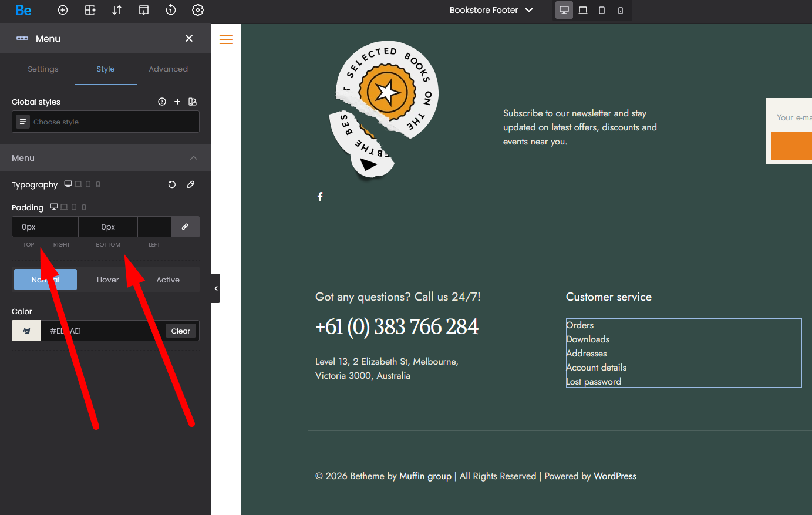Click the Color swatch picker

26,331
